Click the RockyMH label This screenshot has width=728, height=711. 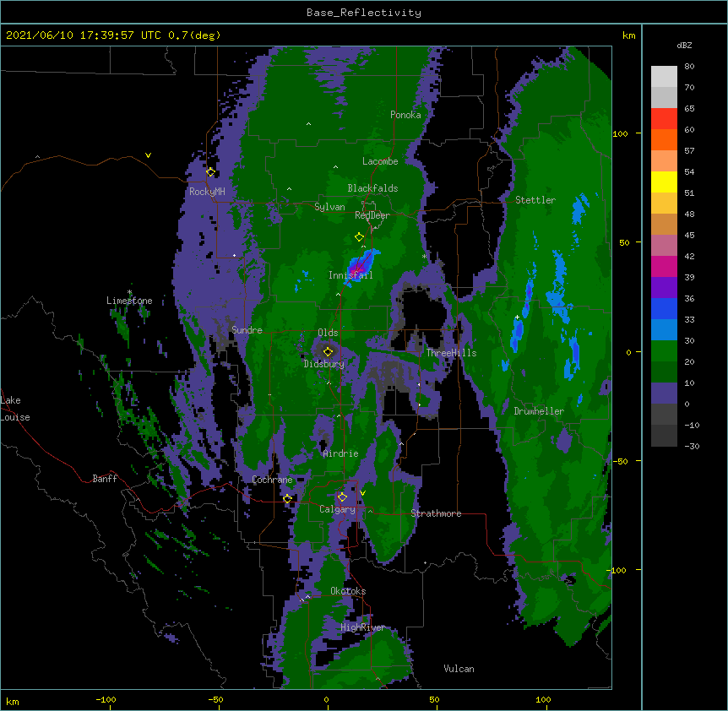click(x=207, y=192)
